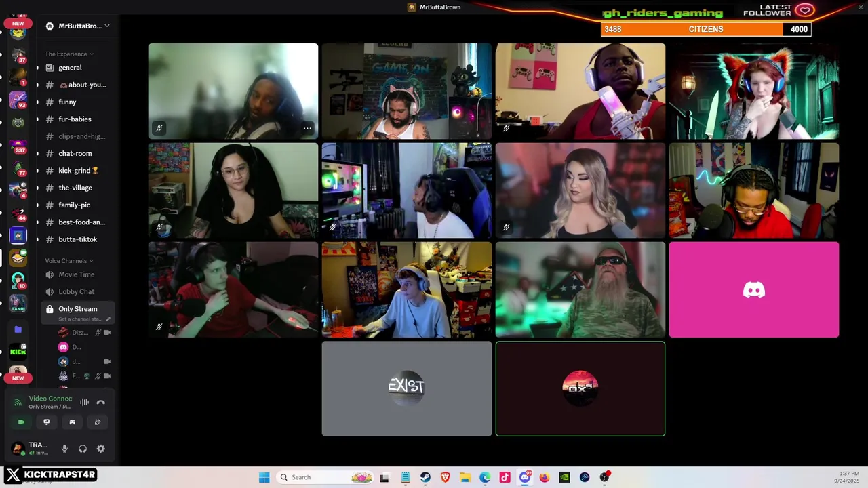This screenshot has height=488, width=868.
Task: Click the Task View taskbar icon
Action: [x=384, y=477]
